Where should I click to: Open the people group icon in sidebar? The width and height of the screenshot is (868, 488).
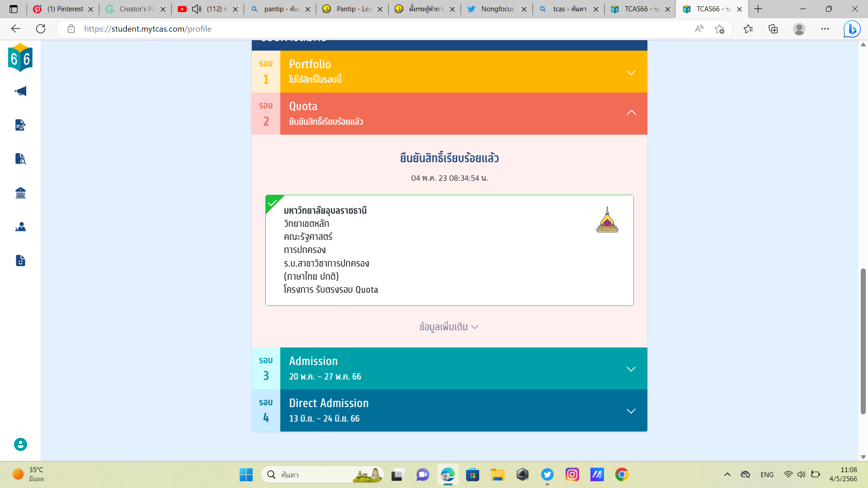20,227
